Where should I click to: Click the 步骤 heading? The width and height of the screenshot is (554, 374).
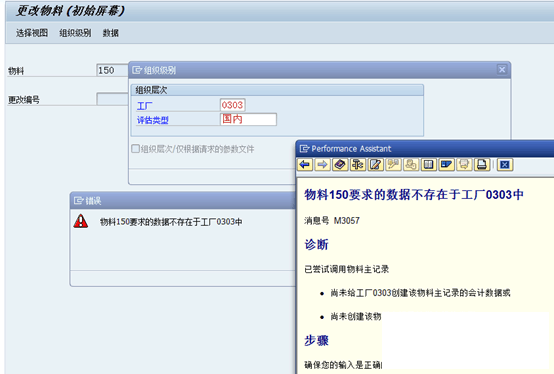pyautogui.click(x=317, y=340)
